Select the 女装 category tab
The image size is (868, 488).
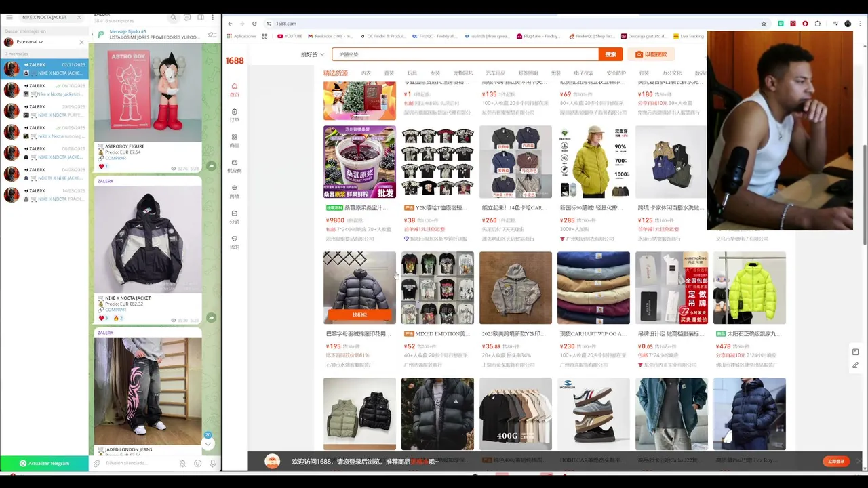[435, 73]
